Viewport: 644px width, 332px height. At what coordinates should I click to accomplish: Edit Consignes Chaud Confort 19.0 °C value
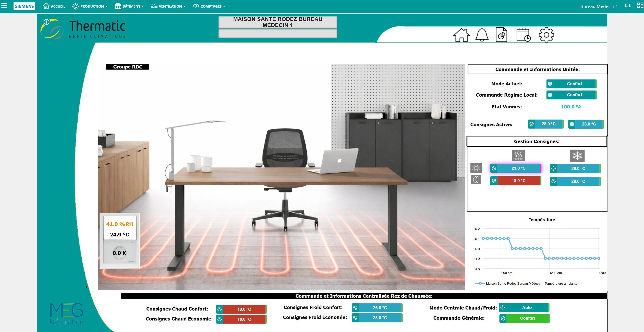[x=244, y=309]
